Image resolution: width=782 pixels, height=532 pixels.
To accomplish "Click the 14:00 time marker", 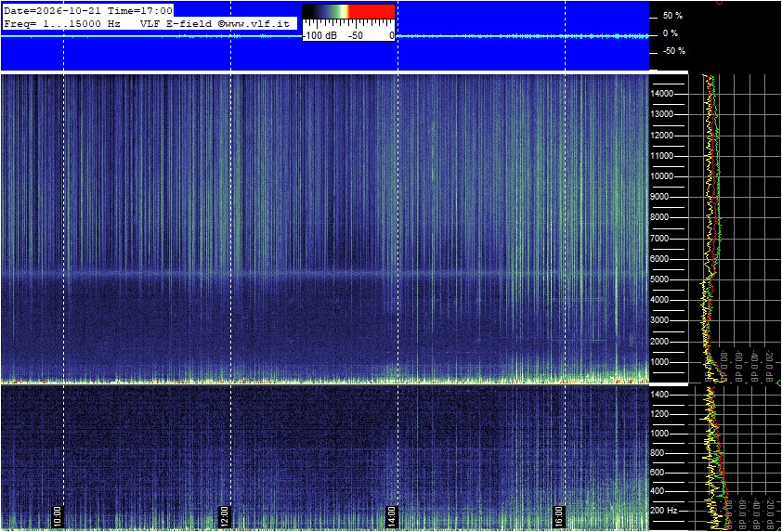I will click(391, 516).
